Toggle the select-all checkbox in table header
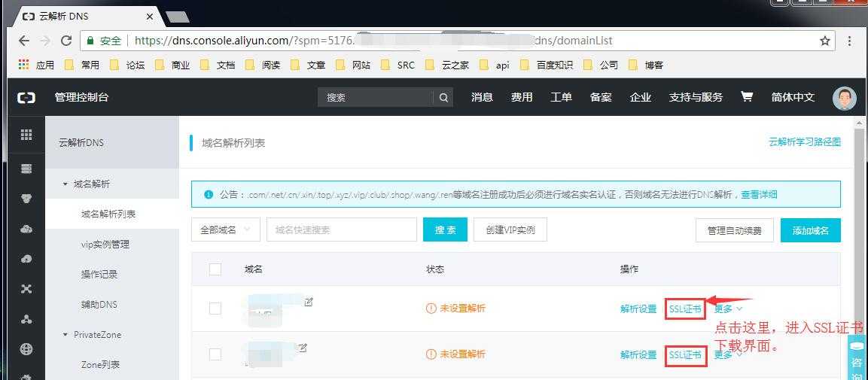The width and height of the screenshot is (868, 380). pyautogui.click(x=215, y=269)
